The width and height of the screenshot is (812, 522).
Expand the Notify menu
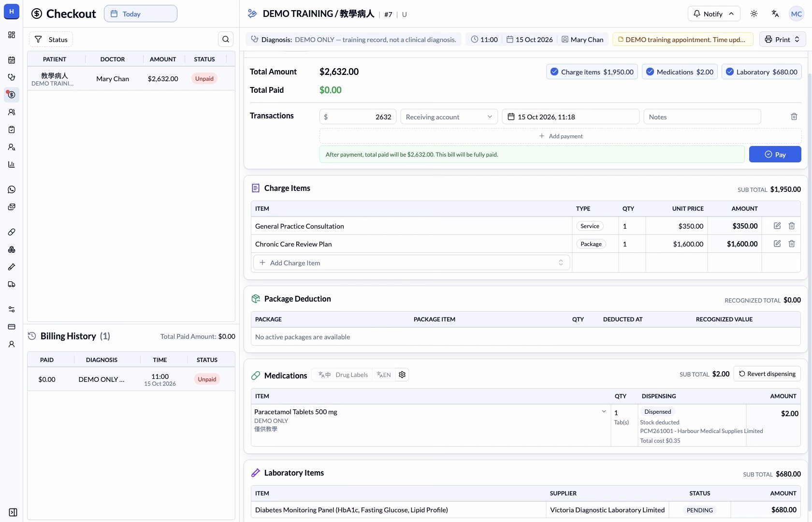pos(713,14)
